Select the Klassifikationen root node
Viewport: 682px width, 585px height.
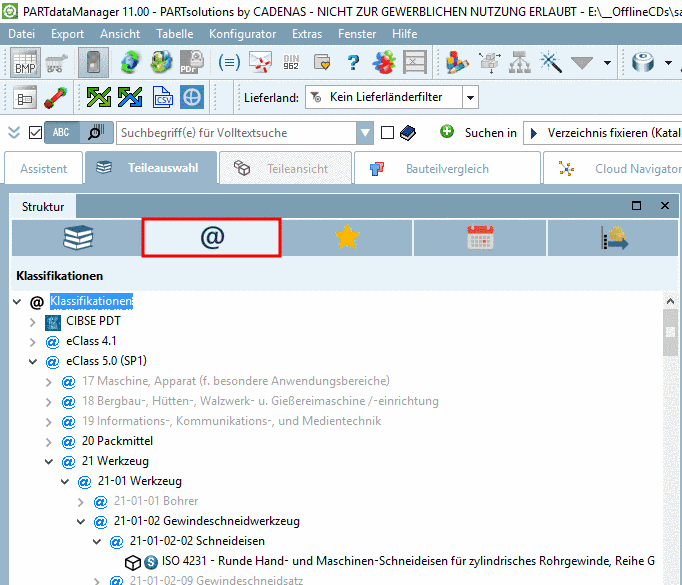pyautogui.click(x=91, y=301)
